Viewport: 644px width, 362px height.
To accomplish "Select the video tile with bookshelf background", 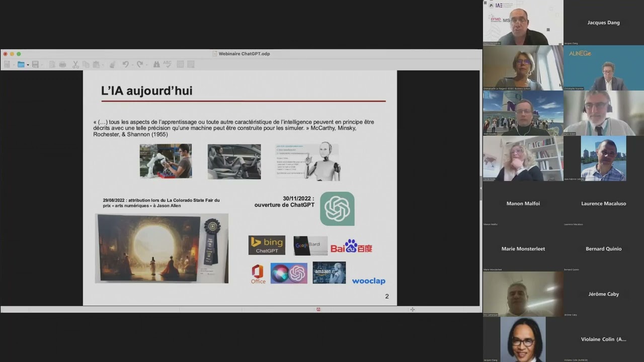I will tap(523, 158).
